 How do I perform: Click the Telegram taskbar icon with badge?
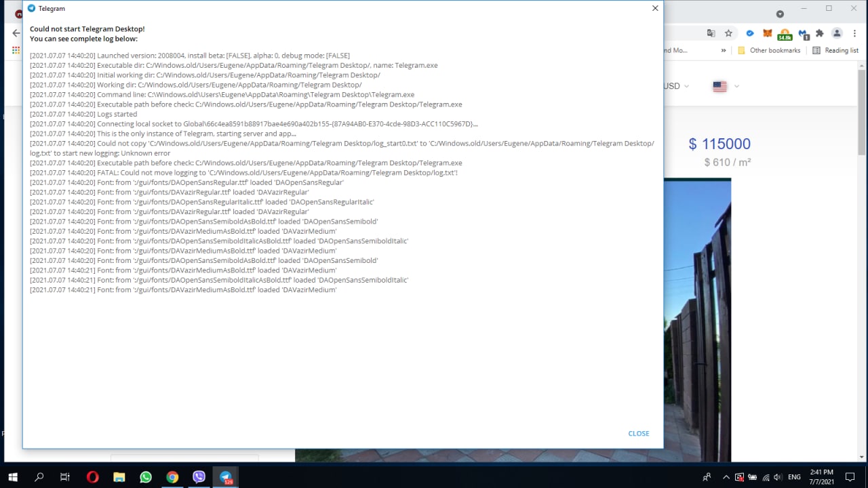[x=226, y=477]
